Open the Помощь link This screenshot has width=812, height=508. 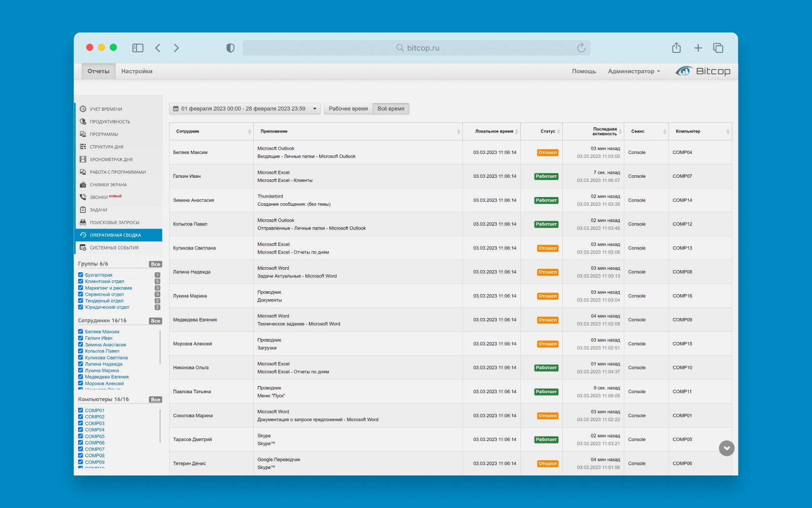click(x=584, y=71)
